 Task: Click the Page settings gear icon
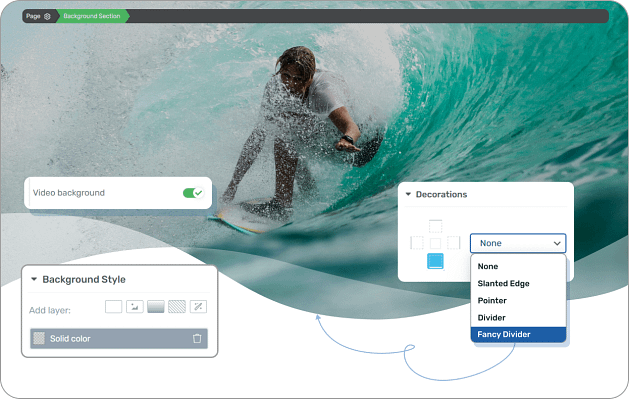[x=47, y=16]
